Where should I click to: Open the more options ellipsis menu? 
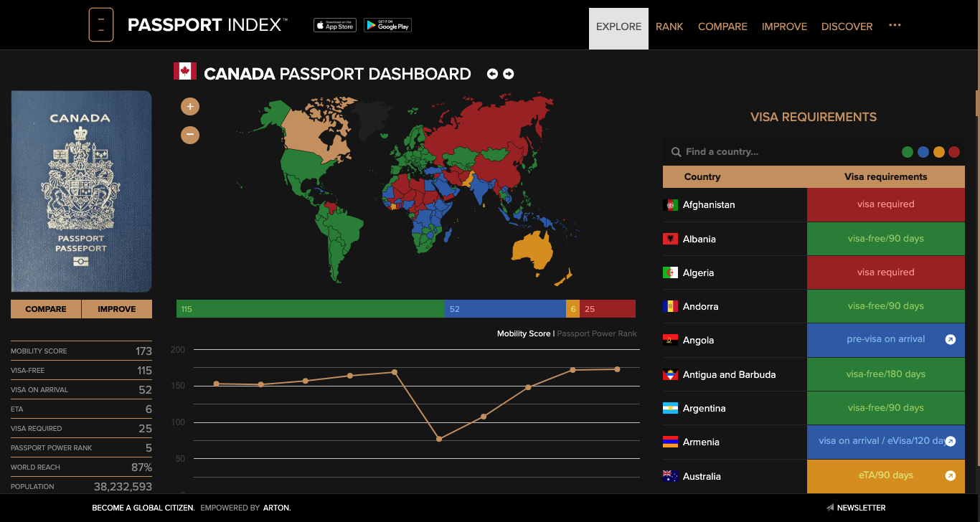(x=895, y=25)
